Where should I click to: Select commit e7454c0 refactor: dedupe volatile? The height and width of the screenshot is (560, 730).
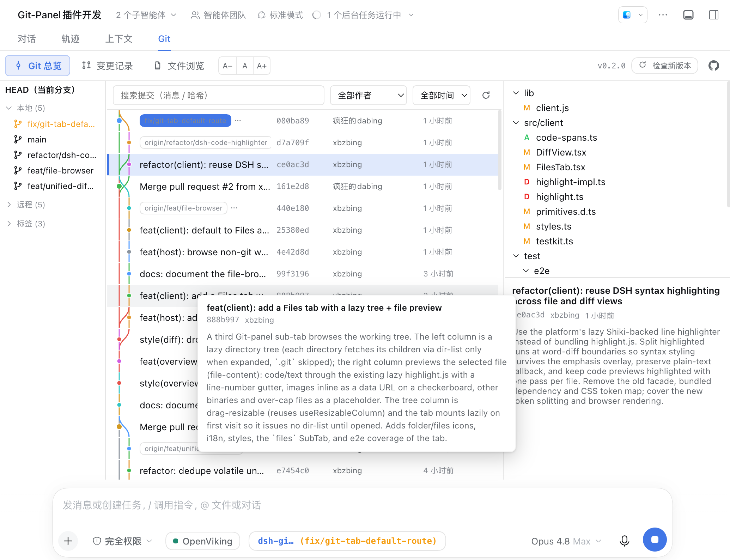303,471
